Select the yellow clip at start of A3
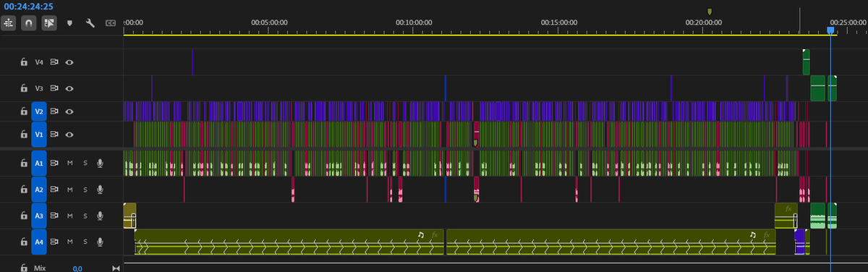This screenshot has height=272, width=868. tap(129, 216)
